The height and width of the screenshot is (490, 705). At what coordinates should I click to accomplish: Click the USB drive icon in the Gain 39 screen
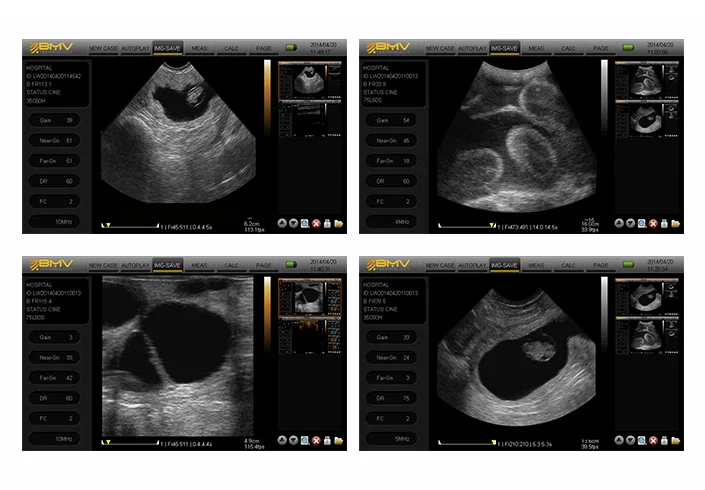(327, 223)
